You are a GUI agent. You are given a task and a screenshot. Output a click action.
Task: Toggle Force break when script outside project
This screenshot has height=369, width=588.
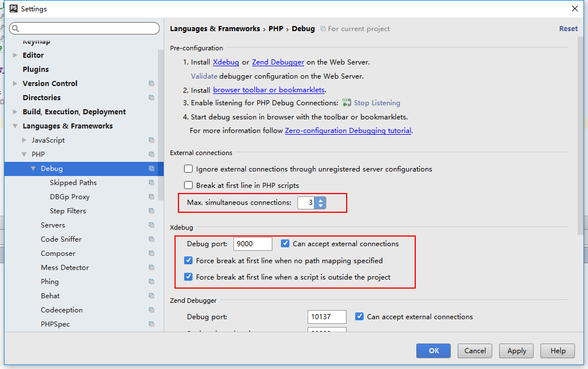[x=188, y=277]
